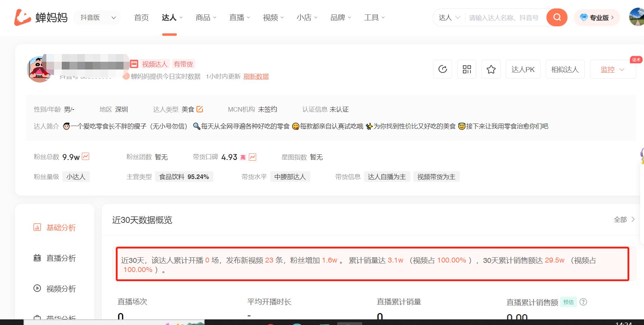Click the search magnifier icon
Image resolution: width=644 pixels, height=325 pixels.
(x=557, y=17)
